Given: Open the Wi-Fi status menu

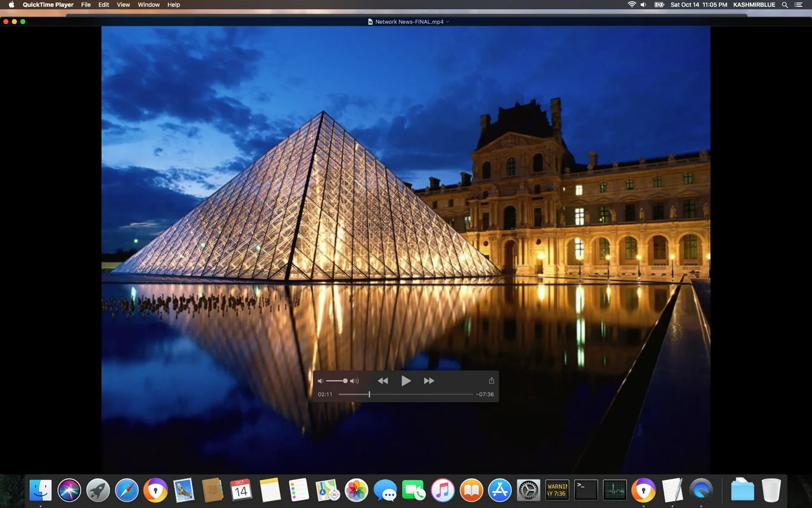Looking at the screenshot, I should pyautogui.click(x=631, y=4).
